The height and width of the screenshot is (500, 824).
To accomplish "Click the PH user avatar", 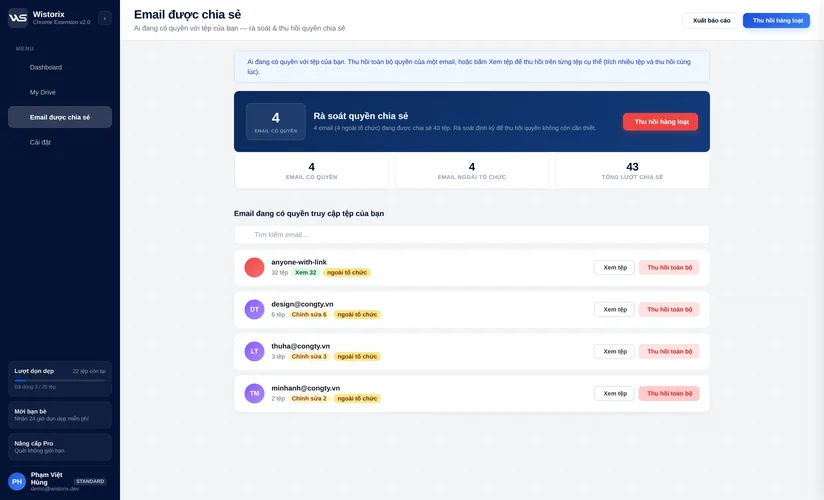I will pos(17,481).
